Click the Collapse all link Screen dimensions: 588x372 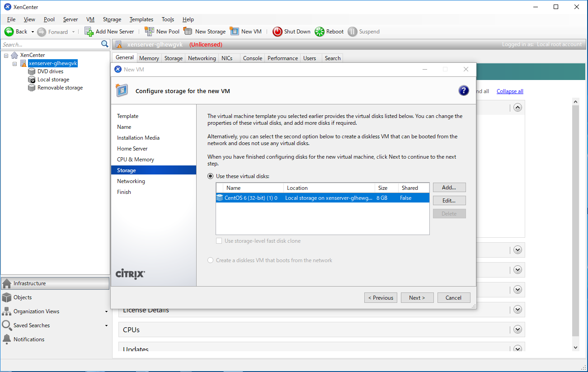click(x=510, y=91)
